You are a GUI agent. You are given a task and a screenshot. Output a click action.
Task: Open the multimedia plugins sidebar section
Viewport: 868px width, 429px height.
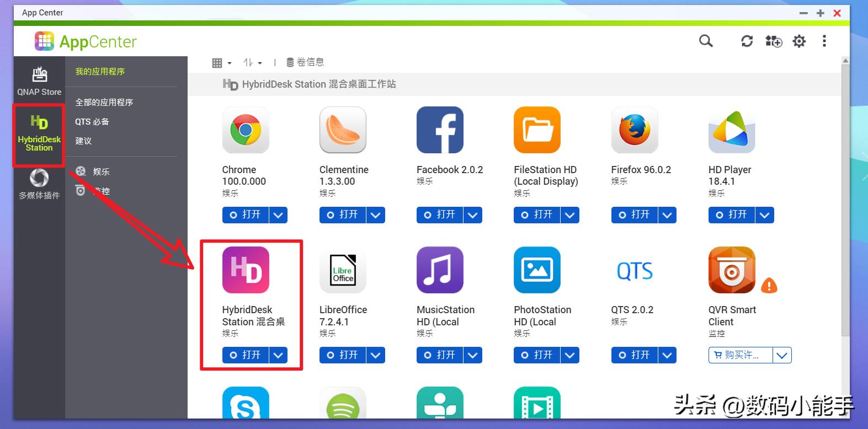(x=39, y=184)
